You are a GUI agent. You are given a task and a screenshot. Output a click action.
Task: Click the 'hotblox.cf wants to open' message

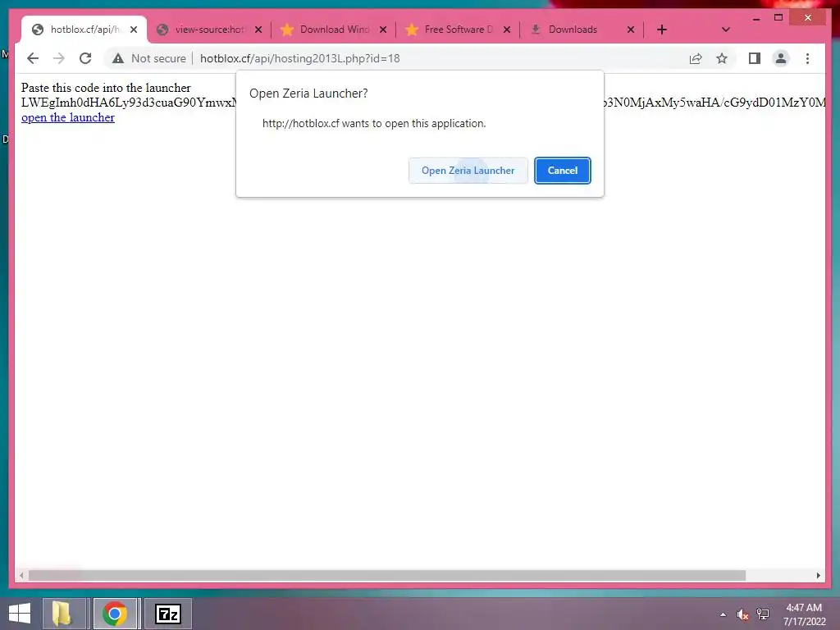374,123
